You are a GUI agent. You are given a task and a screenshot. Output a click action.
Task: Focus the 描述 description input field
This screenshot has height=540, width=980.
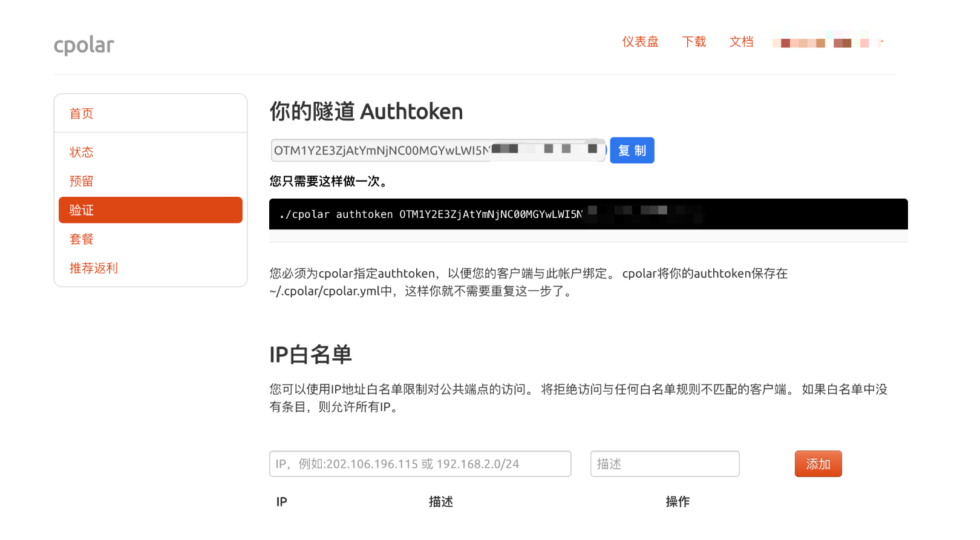[x=665, y=464]
